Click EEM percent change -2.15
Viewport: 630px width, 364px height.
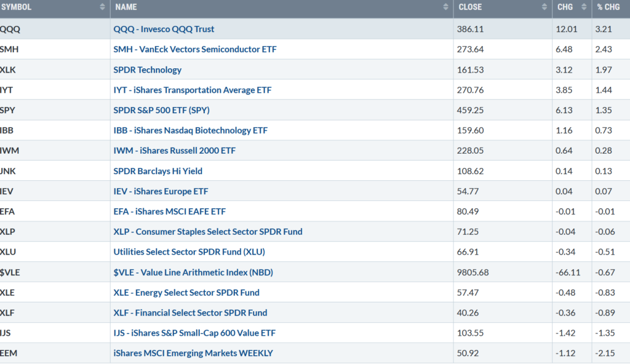click(605, 353)
